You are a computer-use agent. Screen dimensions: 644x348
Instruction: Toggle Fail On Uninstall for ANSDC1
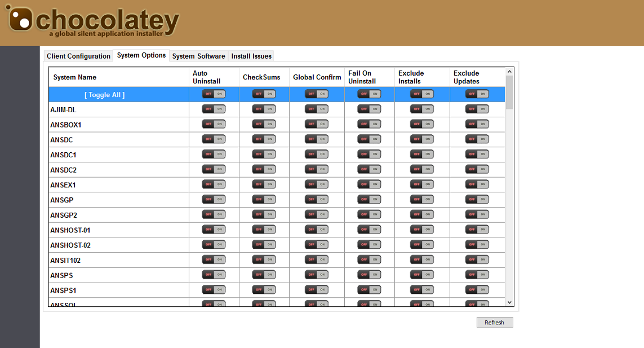[x=369, y=154]
